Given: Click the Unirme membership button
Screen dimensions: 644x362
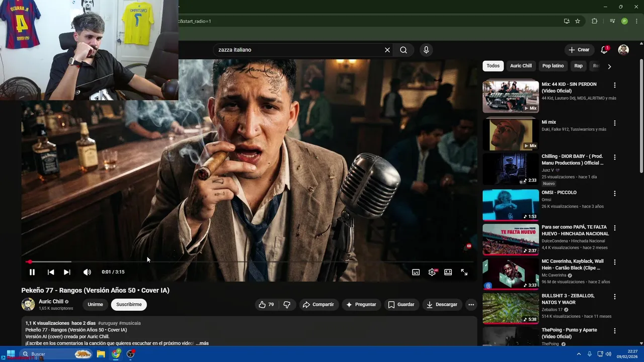Looking at the screenshot, I should [95, 304].
